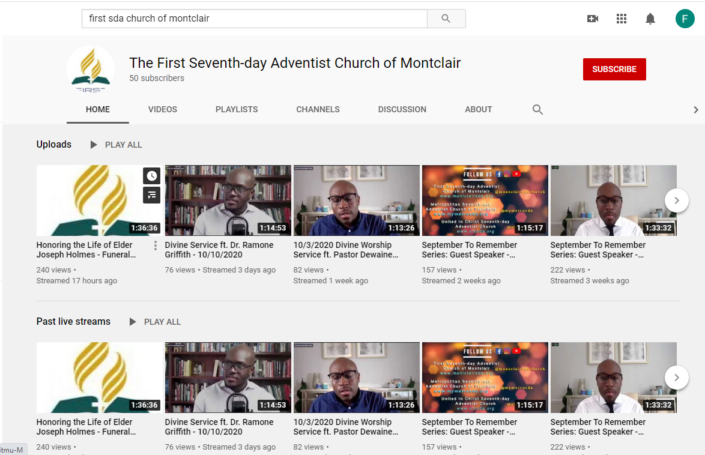Image resolution: width=705 pixels, height=455 pixels.
Task: Open Uploads thumbnail for Honoring Elder Joseph Holmes
Action: [x=99, y=201]
